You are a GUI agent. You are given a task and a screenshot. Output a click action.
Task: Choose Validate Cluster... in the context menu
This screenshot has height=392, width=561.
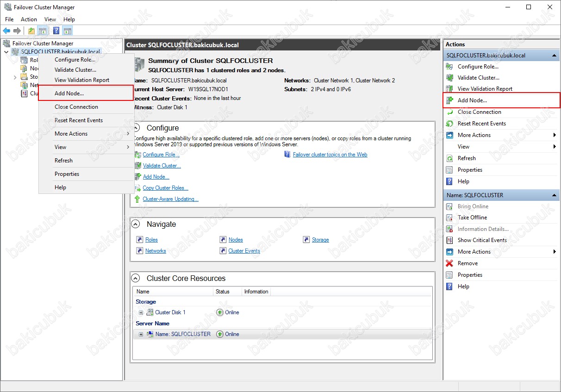[x=86, y=70]
